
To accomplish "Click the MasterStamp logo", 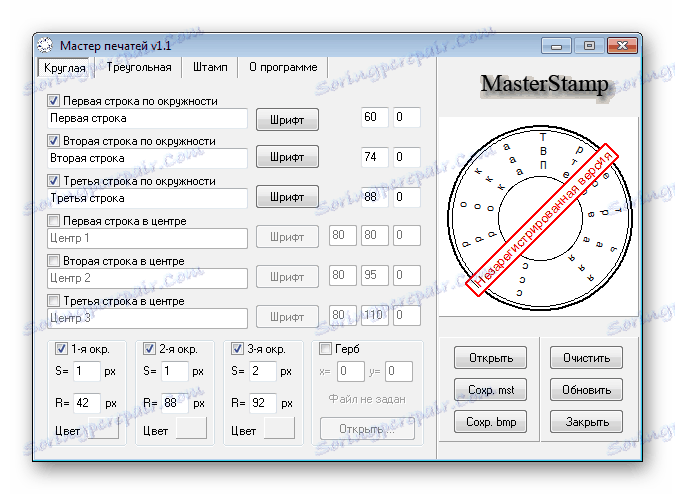I will 545,85.
